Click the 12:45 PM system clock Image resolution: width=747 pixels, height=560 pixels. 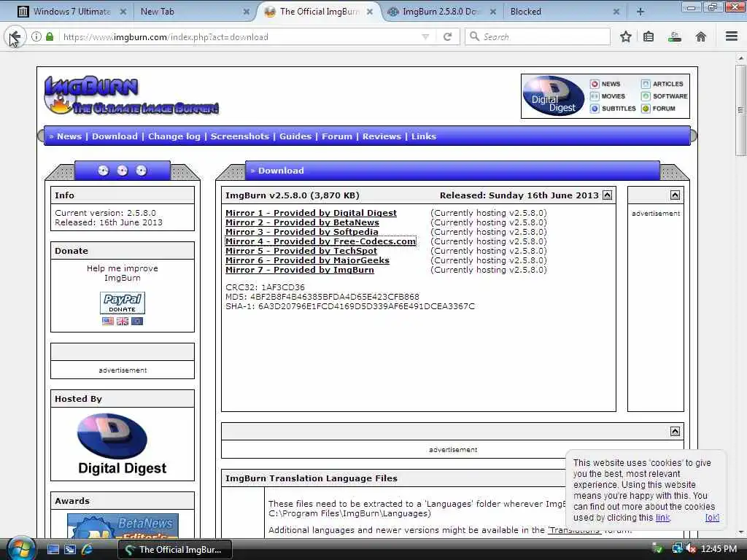pos(719,549)
